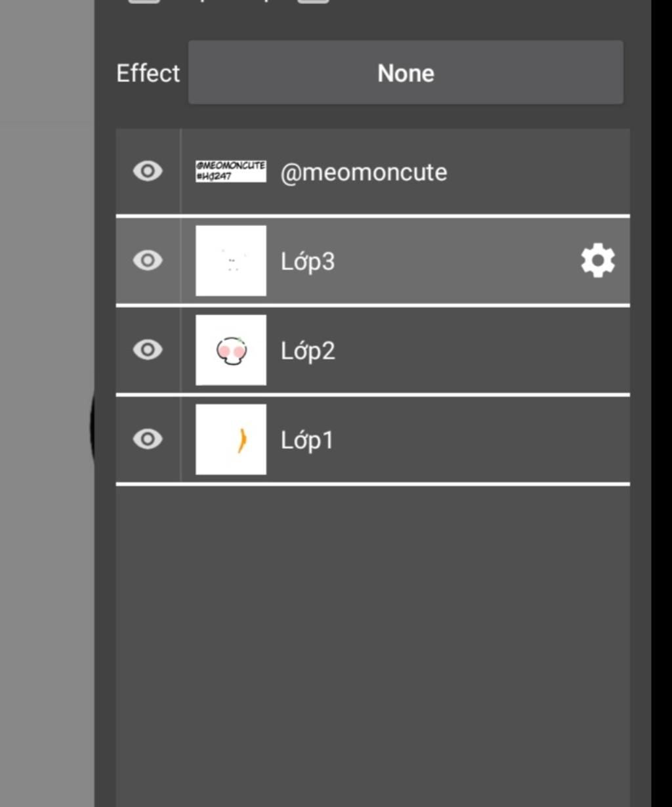
Task: Click the Effect label text
Action: [148, 73]
